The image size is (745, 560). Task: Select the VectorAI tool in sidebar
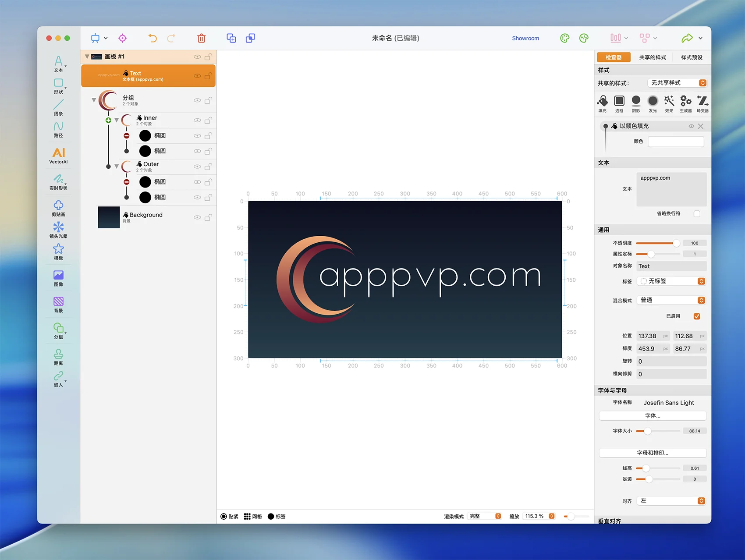coord(58,155)
